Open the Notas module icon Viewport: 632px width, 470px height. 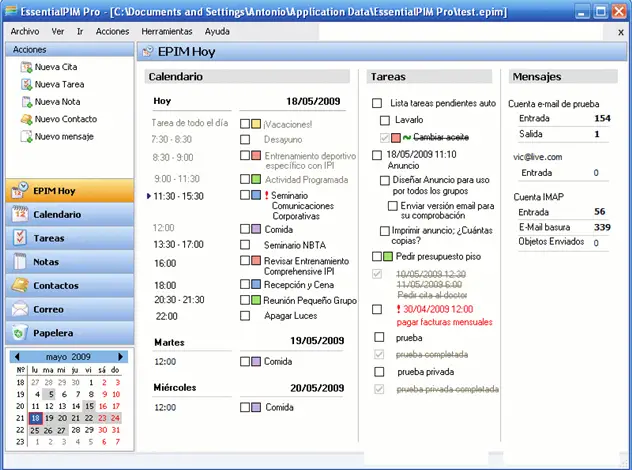[x=19, y=262]
